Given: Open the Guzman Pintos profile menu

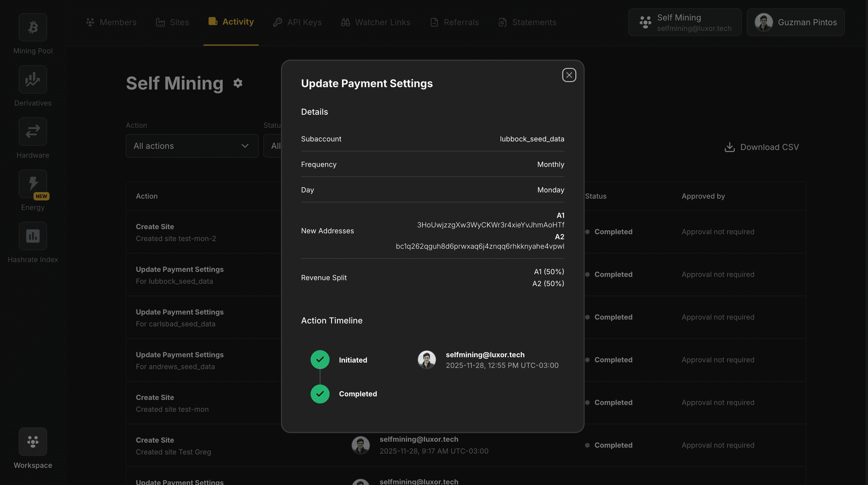Looking at the screenshot, I should click(x=796, y=22).
